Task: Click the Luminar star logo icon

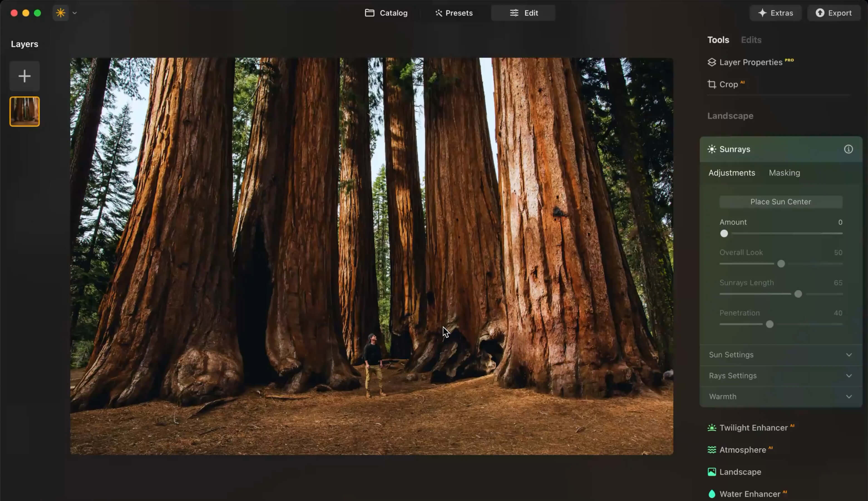Action: [61, 13]
